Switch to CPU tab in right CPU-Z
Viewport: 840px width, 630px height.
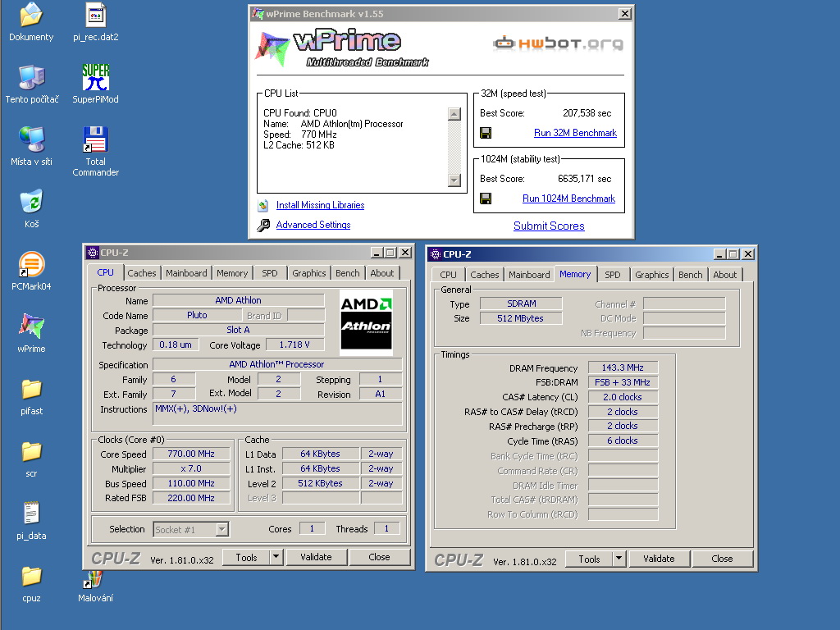coord(449,275)
